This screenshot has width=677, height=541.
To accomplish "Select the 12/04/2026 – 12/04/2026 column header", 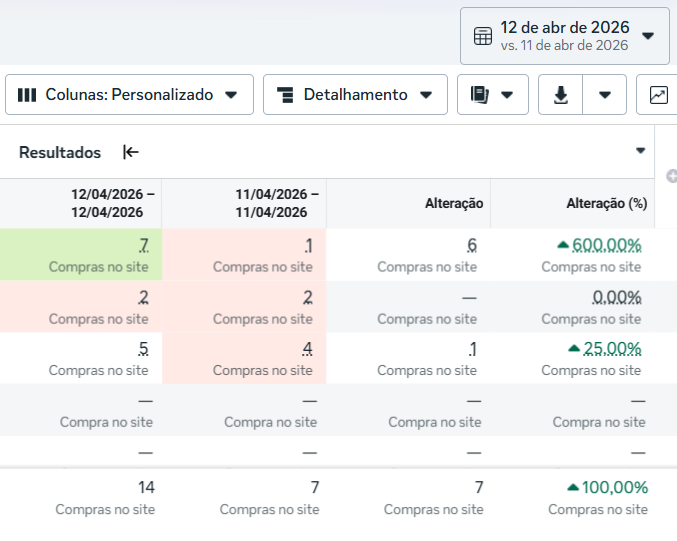I will point(112,203).
